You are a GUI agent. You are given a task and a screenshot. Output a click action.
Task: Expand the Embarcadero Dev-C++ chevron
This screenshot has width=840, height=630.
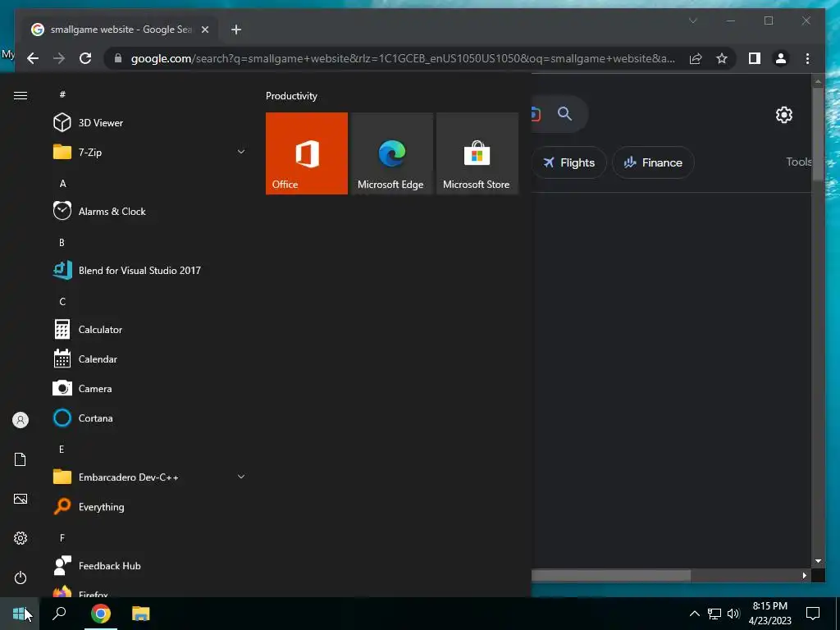point(241,477)
